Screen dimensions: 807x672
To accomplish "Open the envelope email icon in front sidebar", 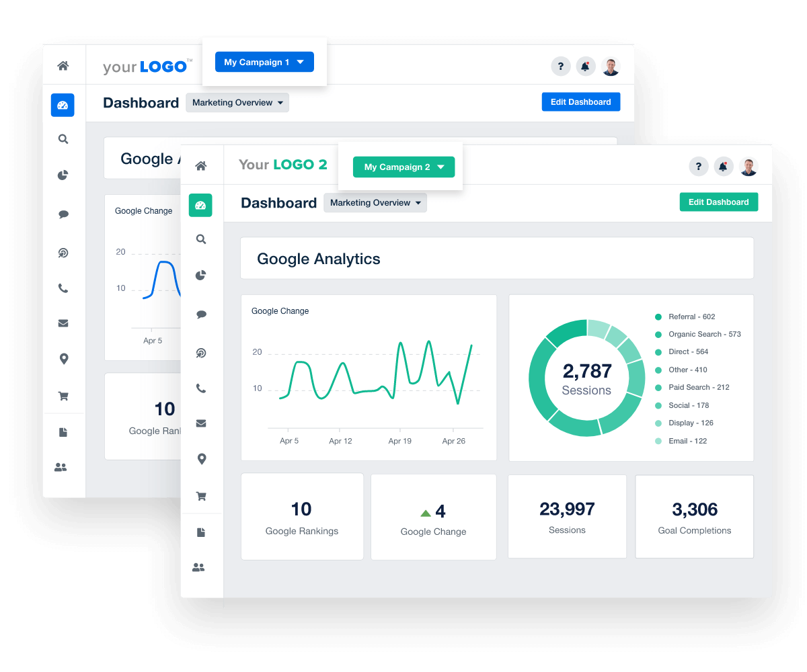I will click(x=200, y=423).
